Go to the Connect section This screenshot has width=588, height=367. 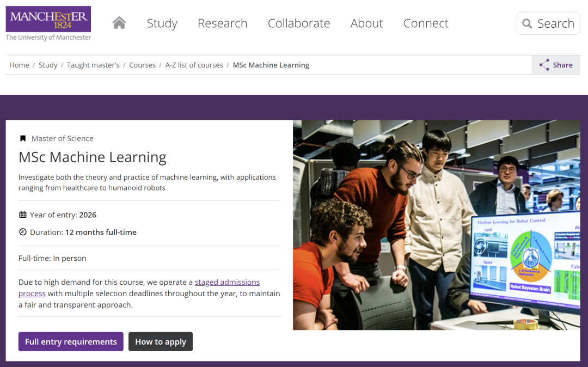[x=426, y=23]
